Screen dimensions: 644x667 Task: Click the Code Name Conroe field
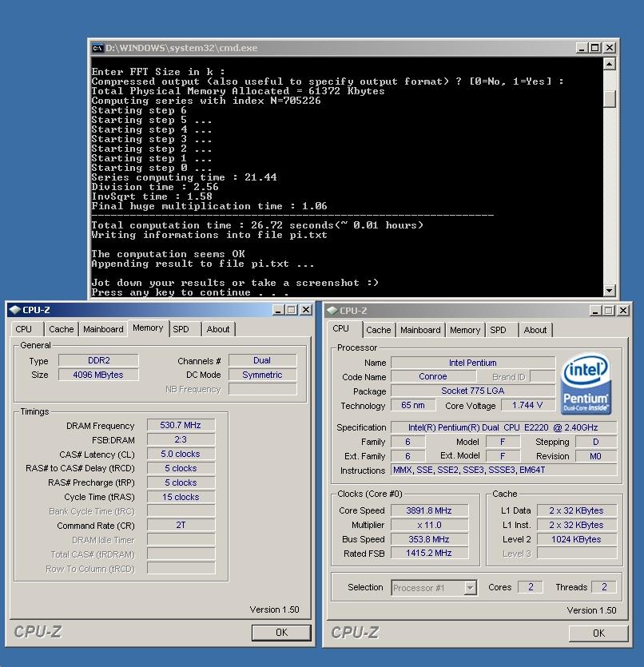click(x=433, y=376)
